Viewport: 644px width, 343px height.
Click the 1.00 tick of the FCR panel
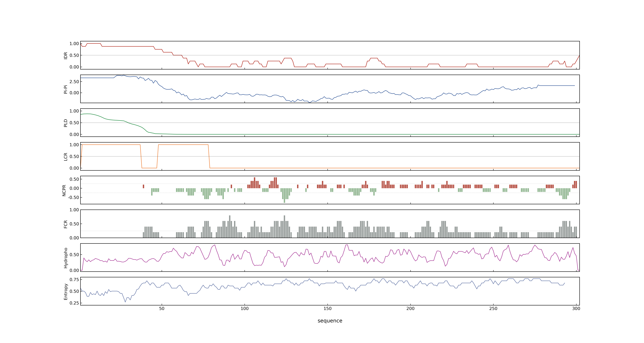[x=74, y=210]
